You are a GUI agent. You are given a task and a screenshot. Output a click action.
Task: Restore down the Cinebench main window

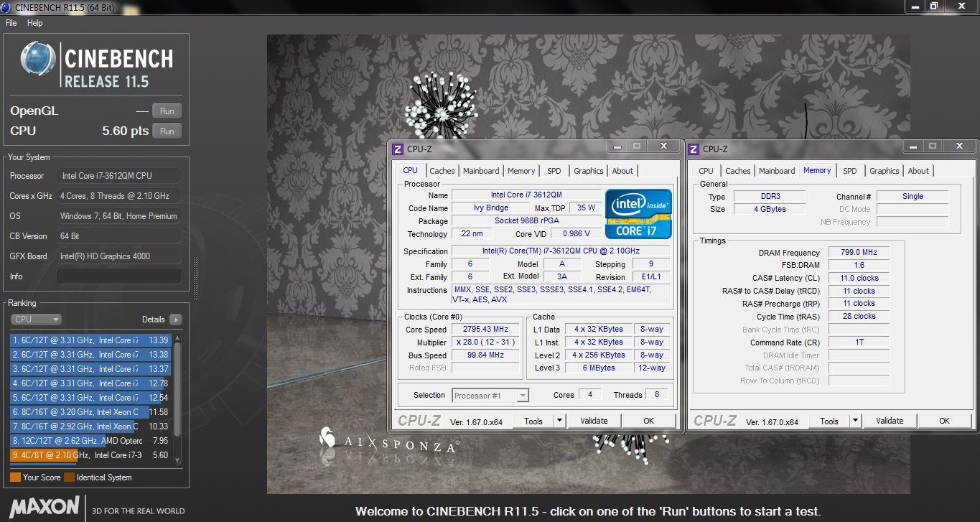(934, 6)
